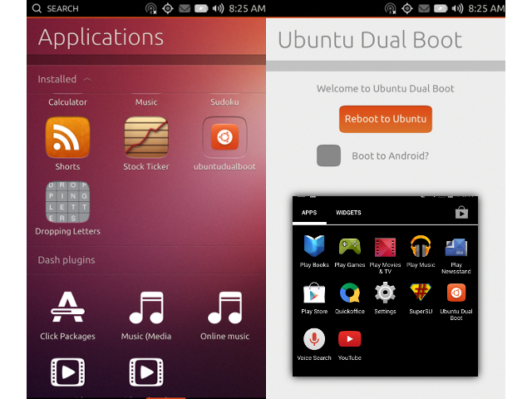Click the Applications header title
Screen dimensions: 532x399
click(x=101, y=37)
